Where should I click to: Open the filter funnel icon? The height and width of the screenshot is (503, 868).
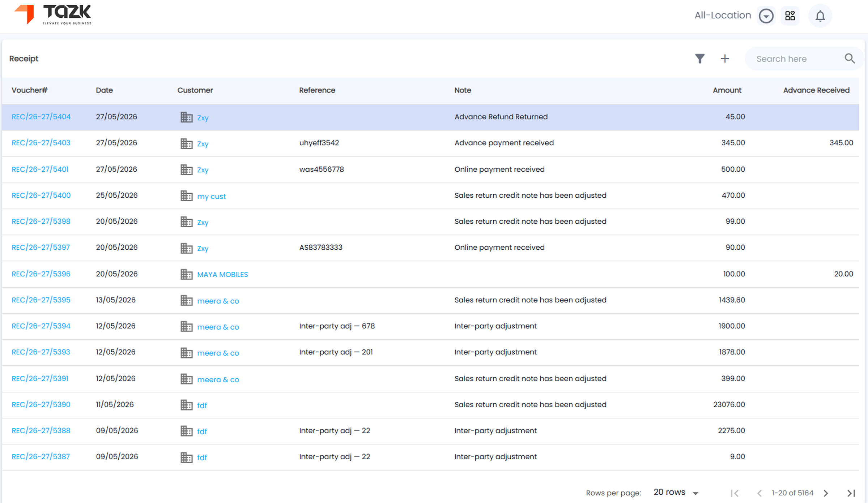tap(700, 59)
